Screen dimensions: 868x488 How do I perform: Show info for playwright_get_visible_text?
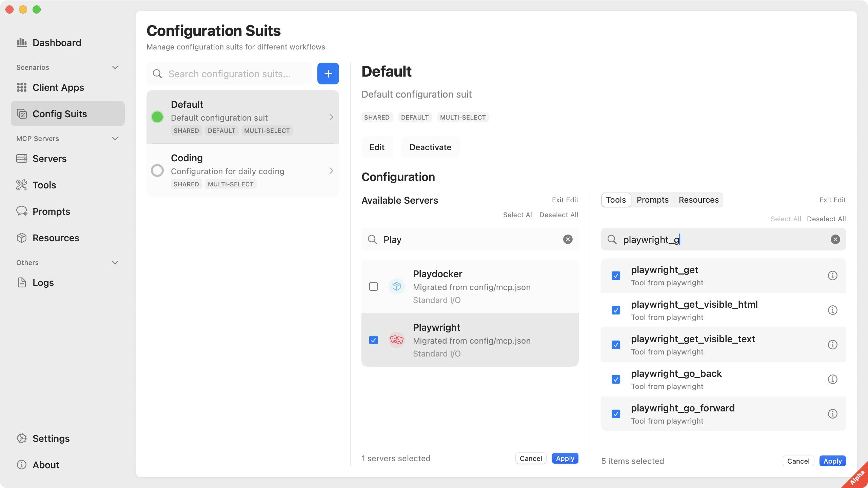[832, 345]
